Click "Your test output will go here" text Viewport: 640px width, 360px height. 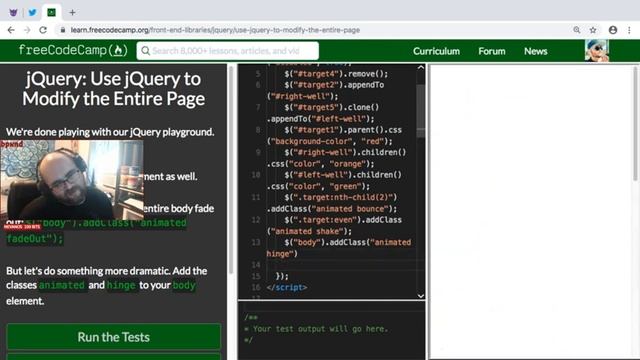click(320, 329)
